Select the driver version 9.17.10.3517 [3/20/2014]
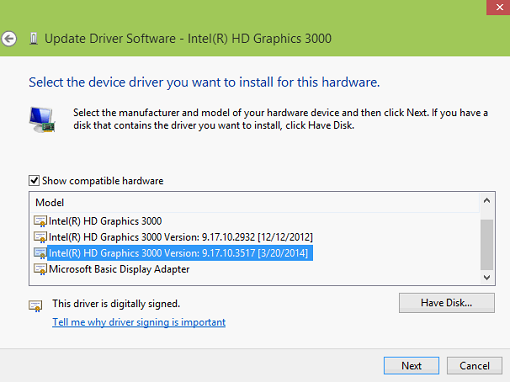The width and height of the screenshot is (510, 382). coord(180,253)
